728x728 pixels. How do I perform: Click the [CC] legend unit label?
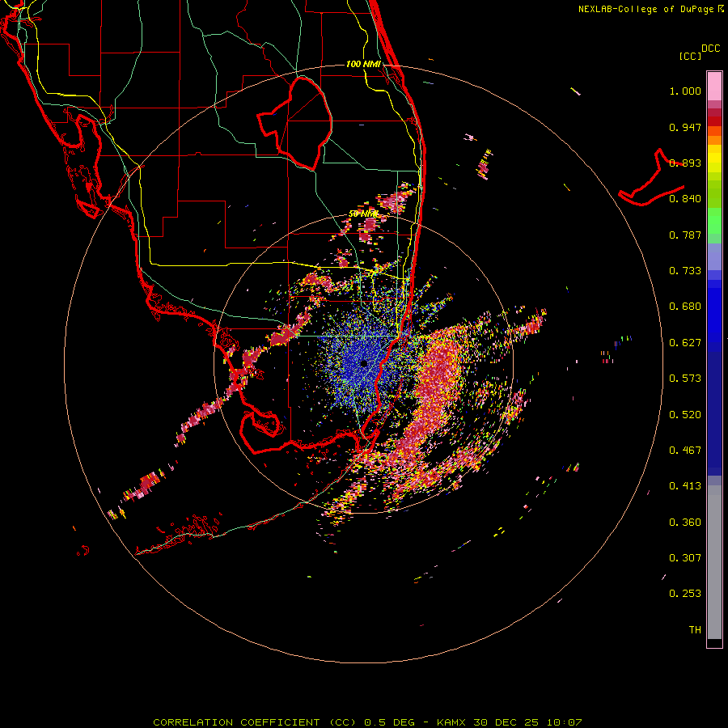690,56
